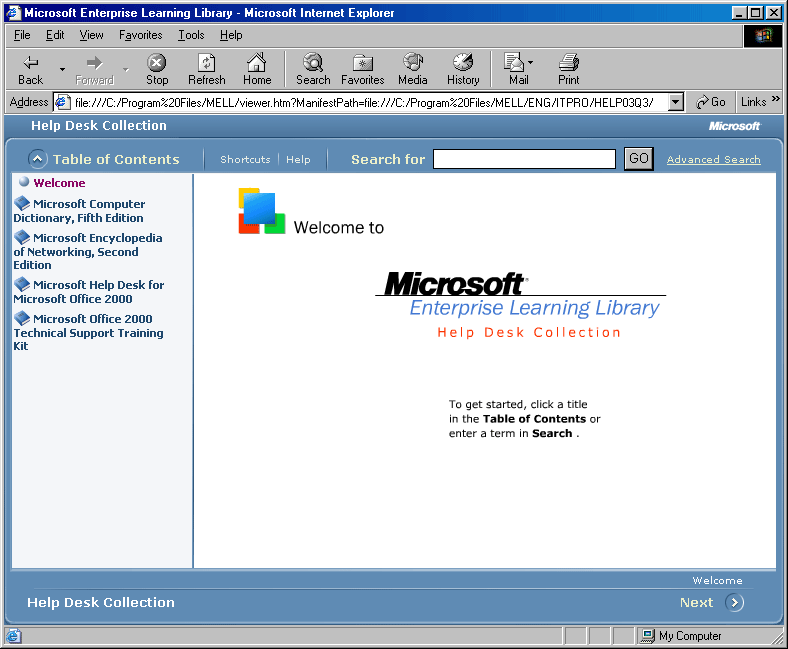Viewport: 788px width, 649px height.
Task: Select Welcome in the table of contents
Action: pos(59,183)
